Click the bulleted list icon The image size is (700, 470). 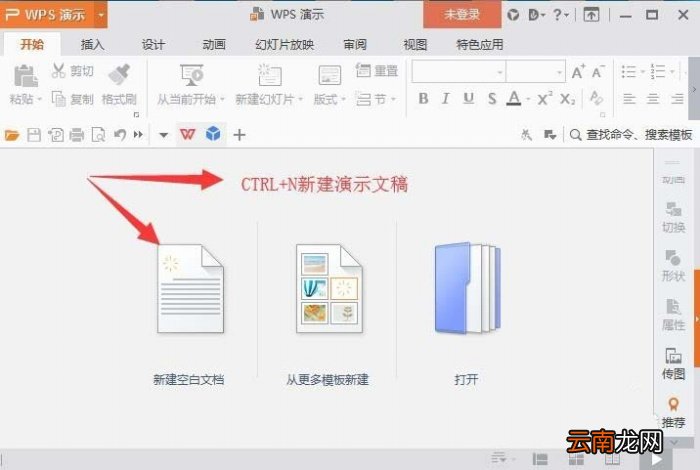point(629,71)
